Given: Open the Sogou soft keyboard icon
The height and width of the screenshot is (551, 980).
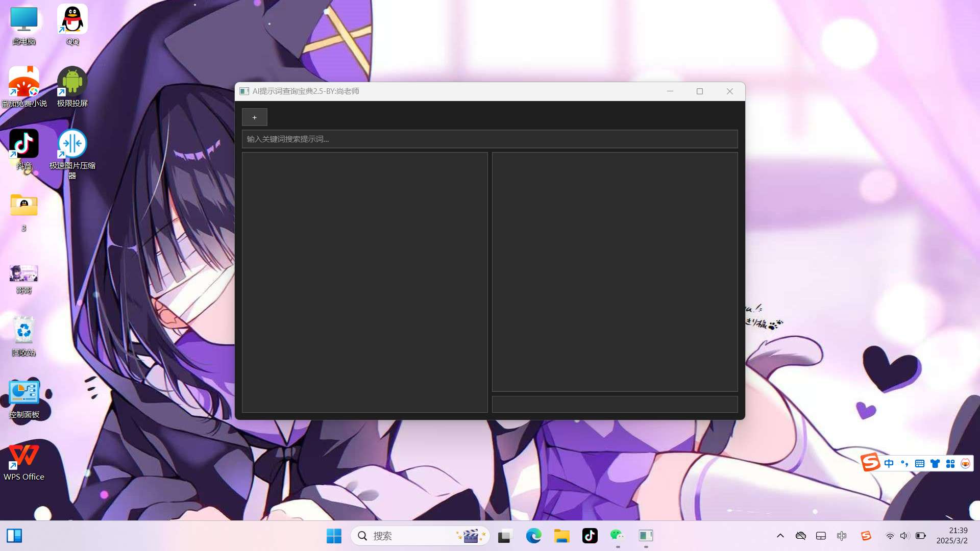Looking at the screenshot, I should [x=920, y=464].
